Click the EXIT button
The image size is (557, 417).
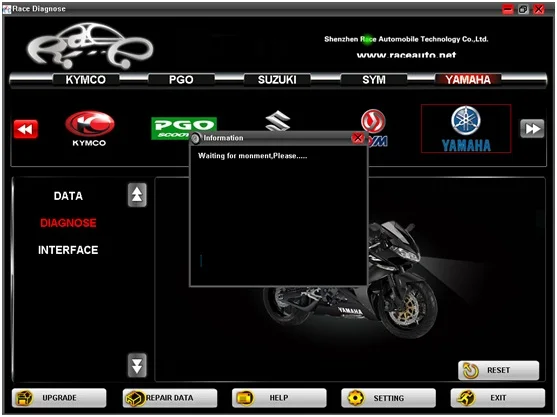(498, 398)
